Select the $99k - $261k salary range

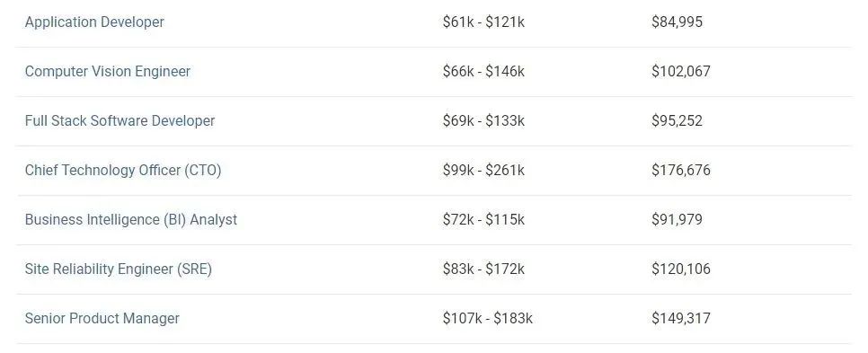483,170
